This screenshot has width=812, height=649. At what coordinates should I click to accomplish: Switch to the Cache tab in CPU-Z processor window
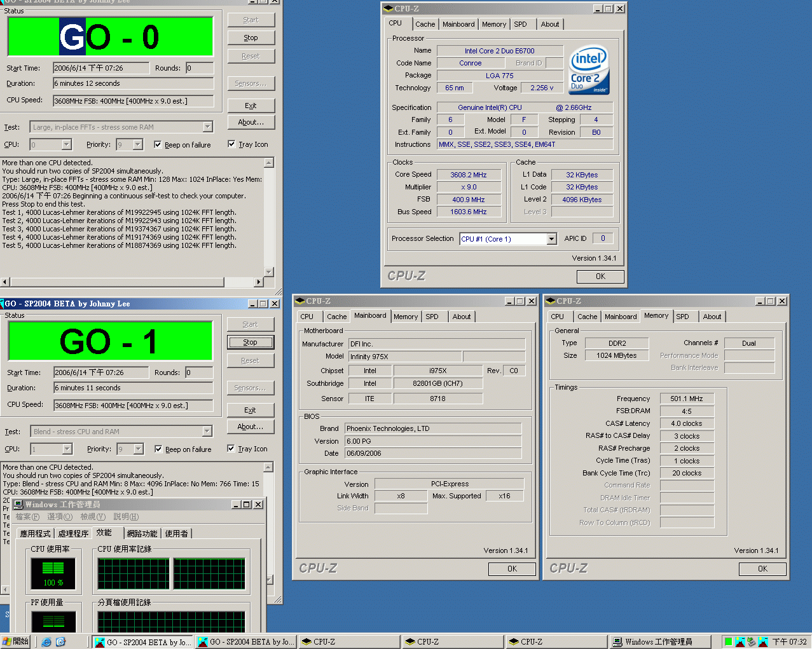[x=425, y=24]
